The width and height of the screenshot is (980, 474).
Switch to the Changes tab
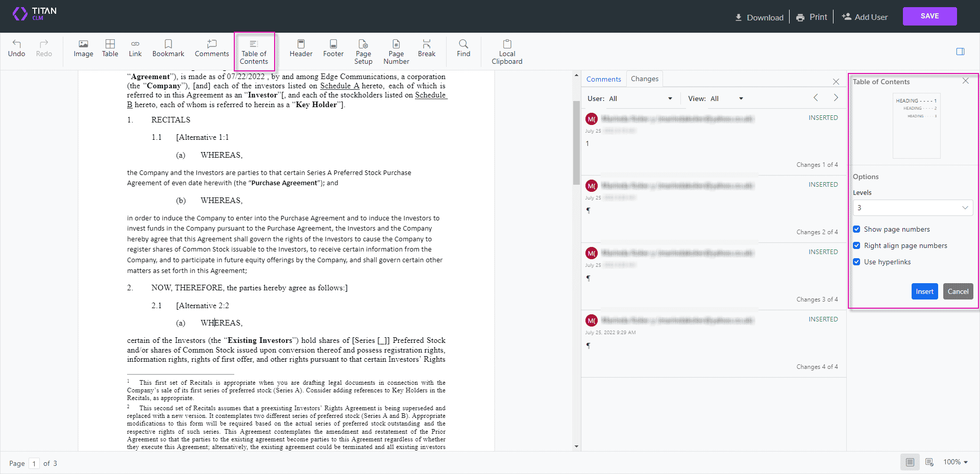point(644,79)
